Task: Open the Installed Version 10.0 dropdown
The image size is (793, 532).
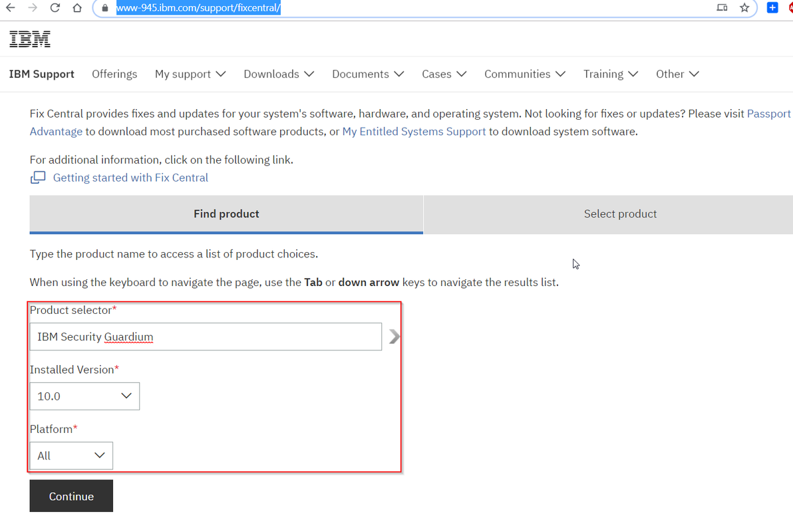Action: coord(84,396)
